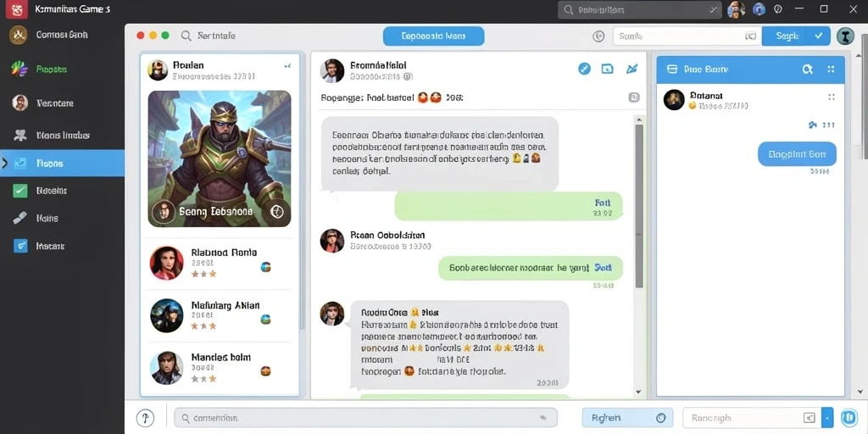Image resolution: width=868 pixels, height=434 pixels.
Task: Click the blue Daypiant Som message bubble
Action: tap(797, 154)
